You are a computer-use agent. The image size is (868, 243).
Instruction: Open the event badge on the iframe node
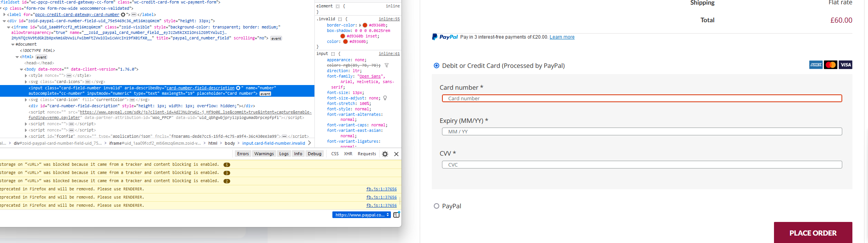coord(276,38)
